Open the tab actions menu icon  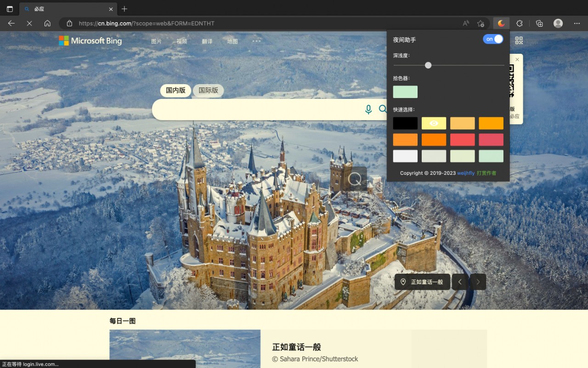click(10, 9)
